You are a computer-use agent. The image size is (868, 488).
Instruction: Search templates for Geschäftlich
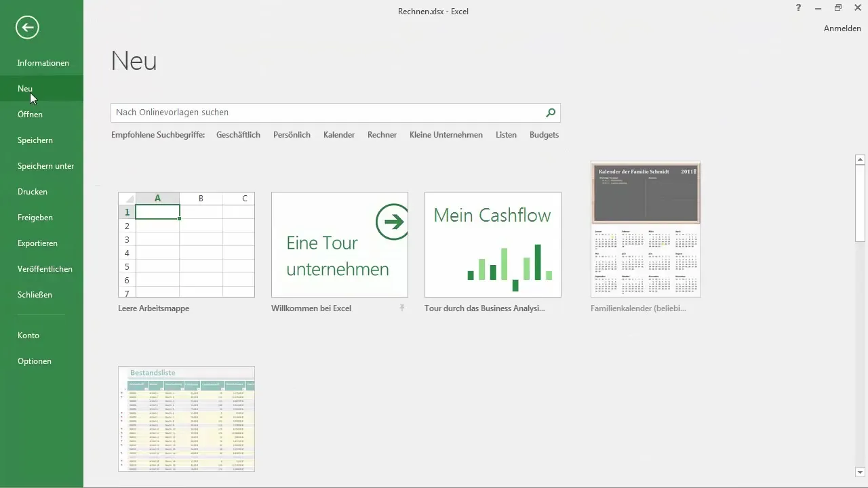coord(238,135)
